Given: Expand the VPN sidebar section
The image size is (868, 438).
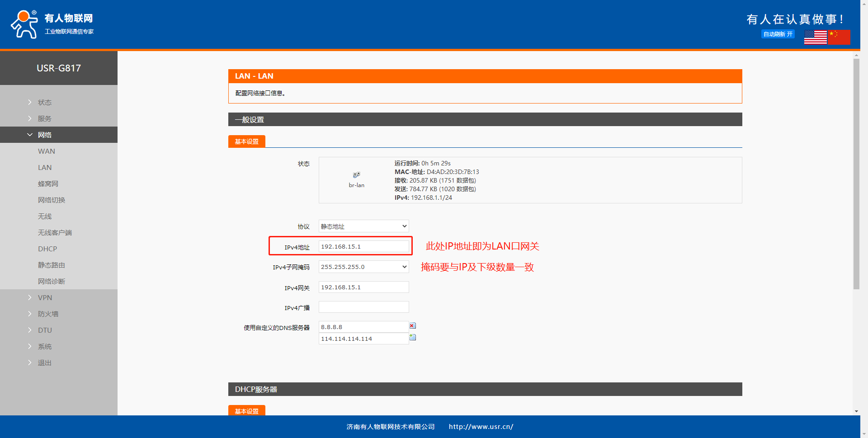Looking at the screenshot, I should pyautogui.click(x=45, y=298).
